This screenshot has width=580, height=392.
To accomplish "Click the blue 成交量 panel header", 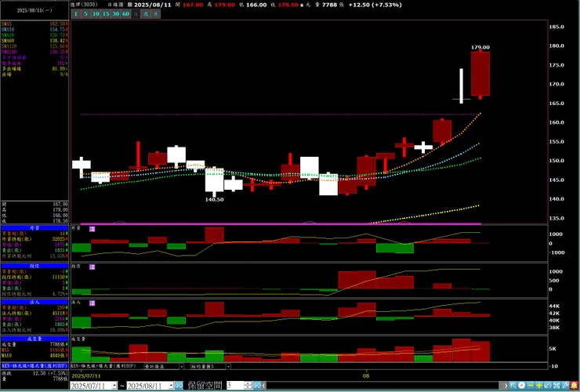I will pyautogui.click(x=34, y=339).
